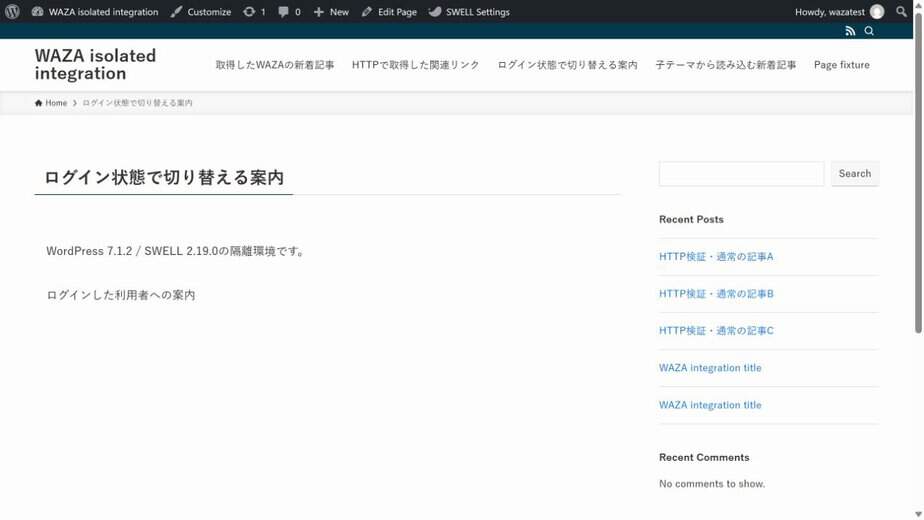Click the text ログインした利用者への案内
Screen dimensions: 924x520
[121, 295]
